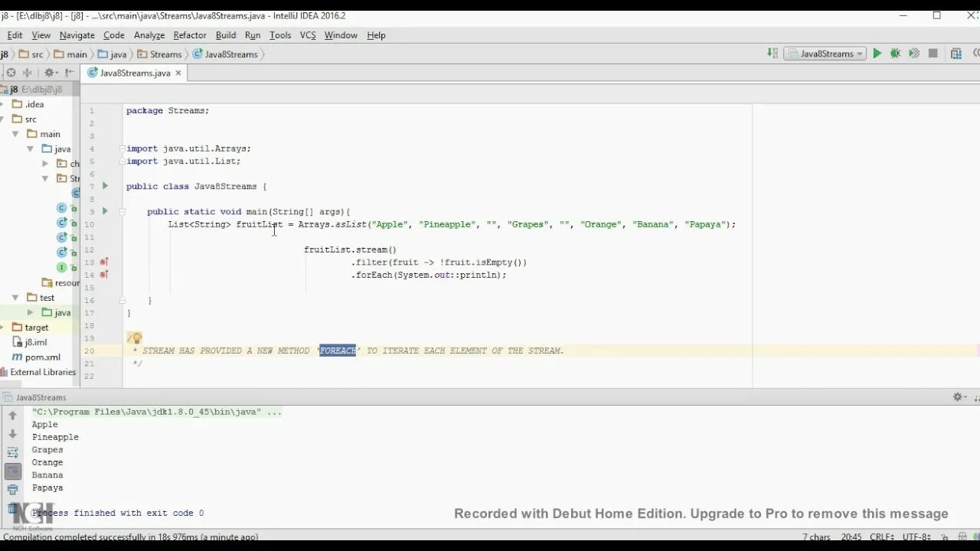Open the Code menu
This screenshot has height=551, width=980.
[114, 35]
